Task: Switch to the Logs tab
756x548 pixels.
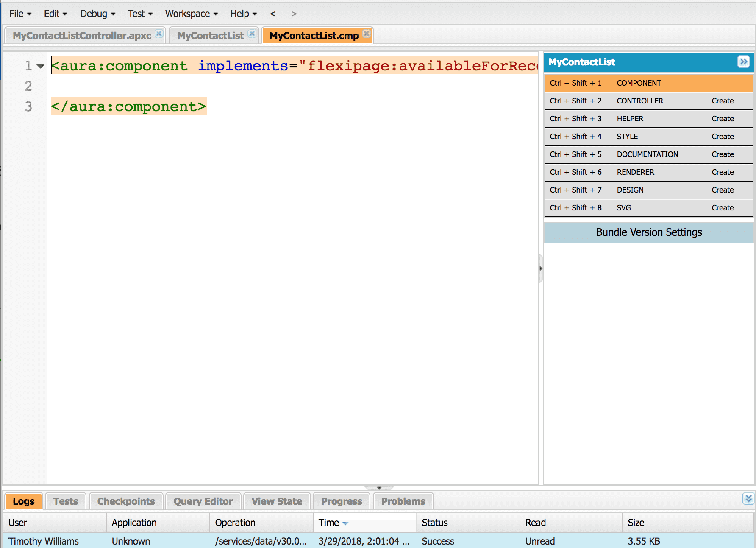Action: [23, 501]
